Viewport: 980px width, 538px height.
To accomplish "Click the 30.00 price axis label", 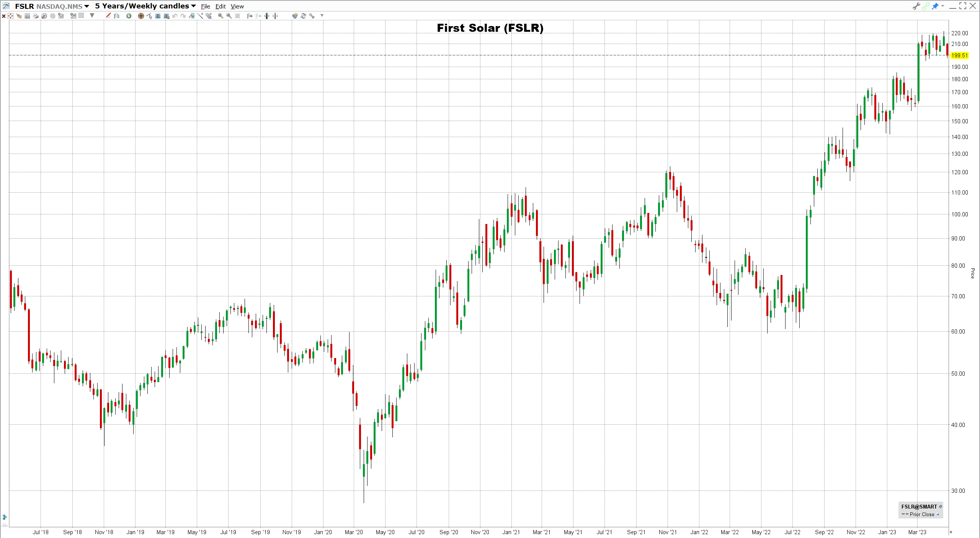I will point(958,491).
